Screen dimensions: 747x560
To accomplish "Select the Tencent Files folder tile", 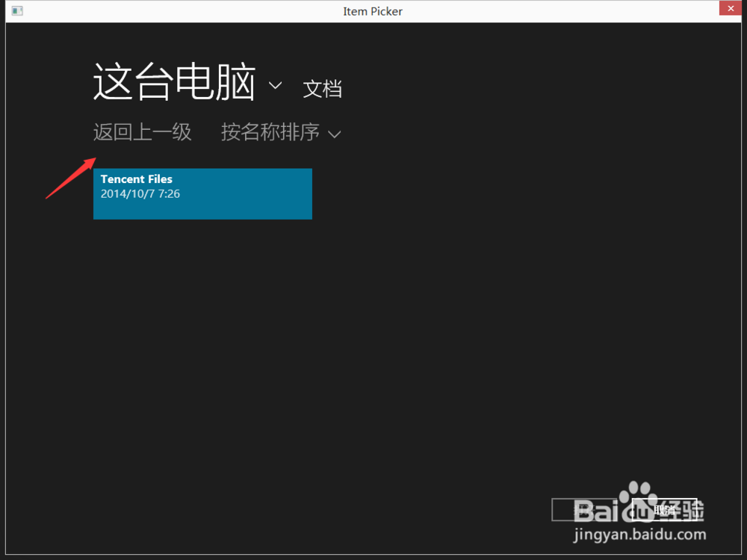I will 203,194.
